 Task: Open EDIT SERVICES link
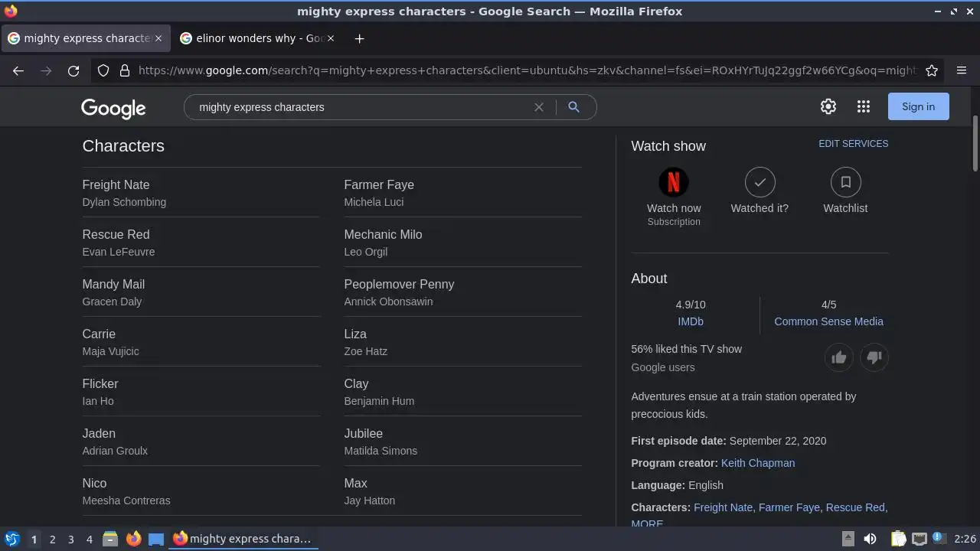[854, 144]
